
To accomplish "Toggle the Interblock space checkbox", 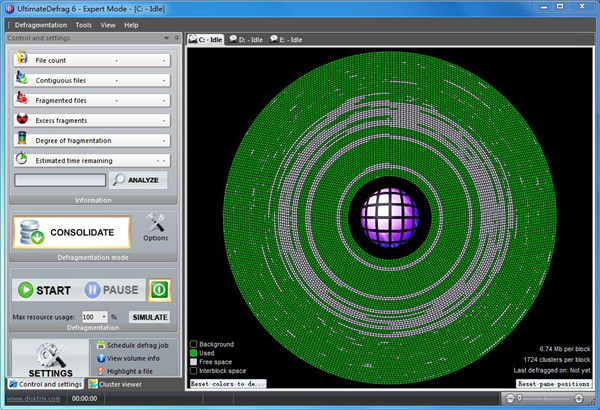I will tap(194, 370).
